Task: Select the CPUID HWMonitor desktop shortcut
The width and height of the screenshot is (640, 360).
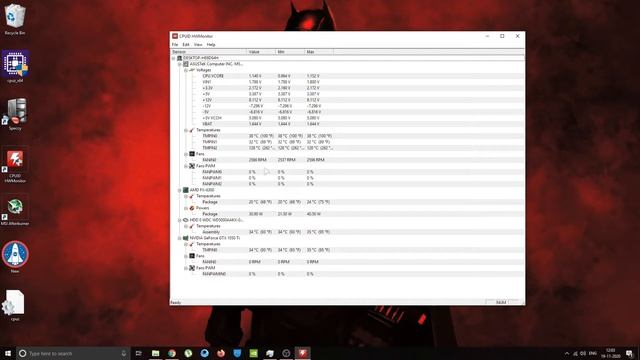Action: coord(15,165)
